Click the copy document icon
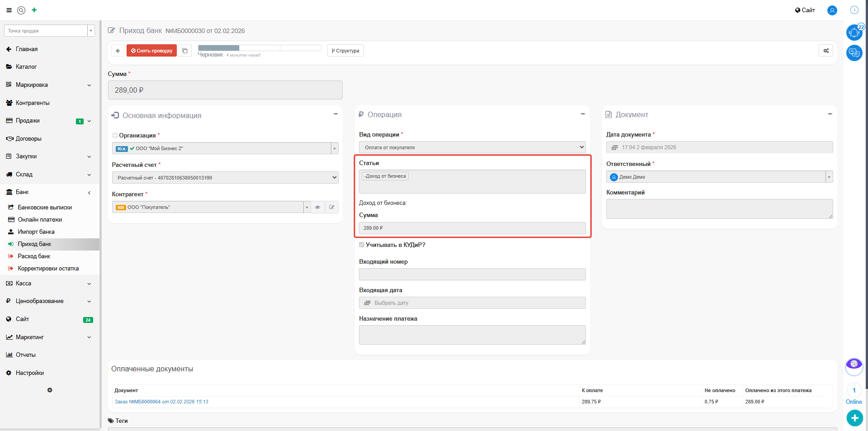 (185, 51)
